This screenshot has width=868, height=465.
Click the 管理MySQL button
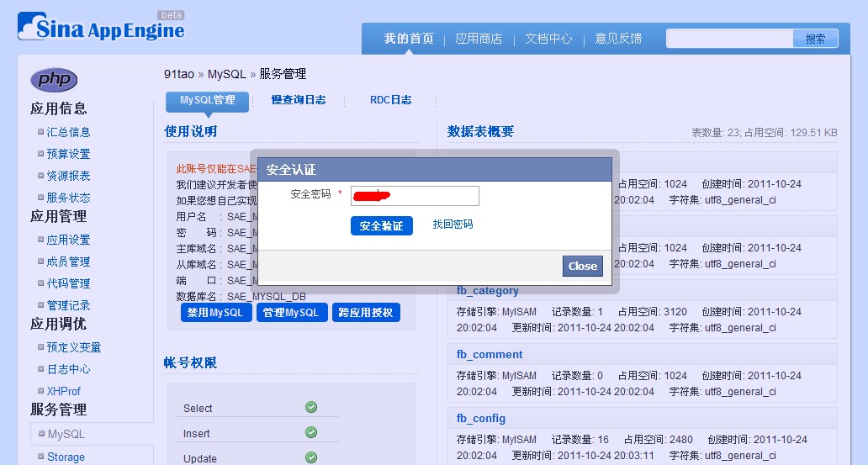tap(292, 313)
